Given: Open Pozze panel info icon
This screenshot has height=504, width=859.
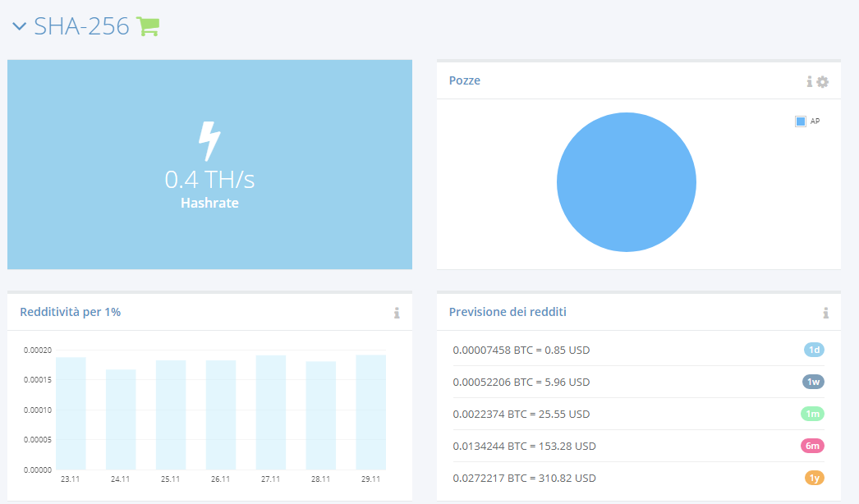Looking at the screenshot, I should point(809,81).
